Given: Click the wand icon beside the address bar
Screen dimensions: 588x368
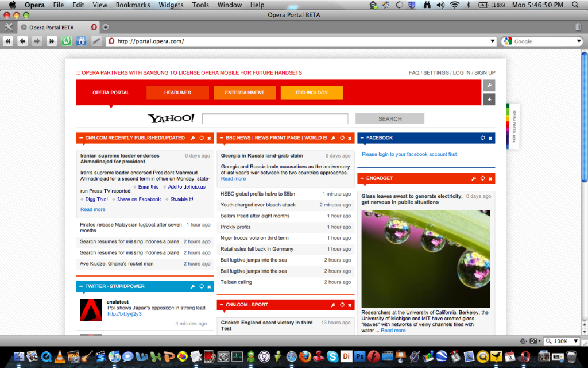Looking at the screenshot, I should 96,41.
